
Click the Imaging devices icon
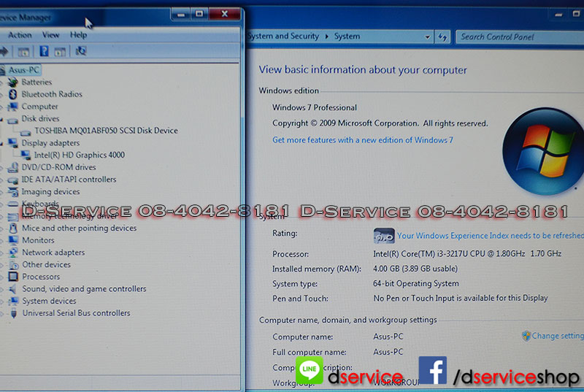[x=12, y=192]
